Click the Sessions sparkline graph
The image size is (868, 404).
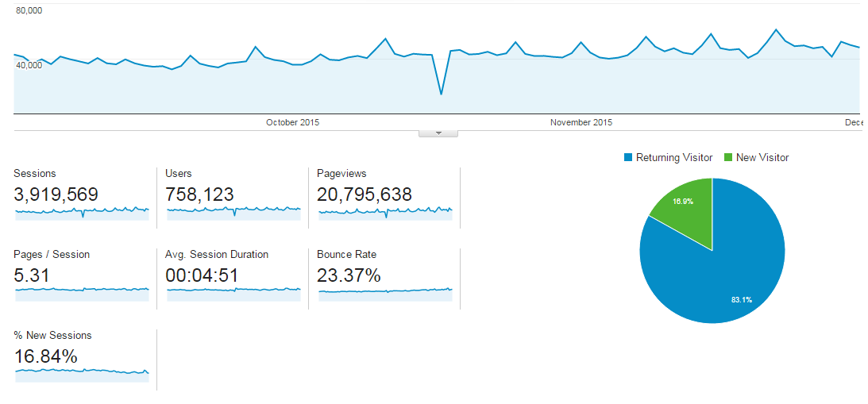pyautogui.click(x=82, y=213)
